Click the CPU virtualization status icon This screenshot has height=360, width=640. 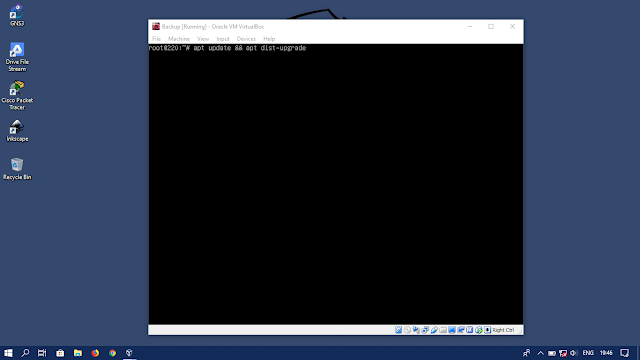[x=469, y=330]
